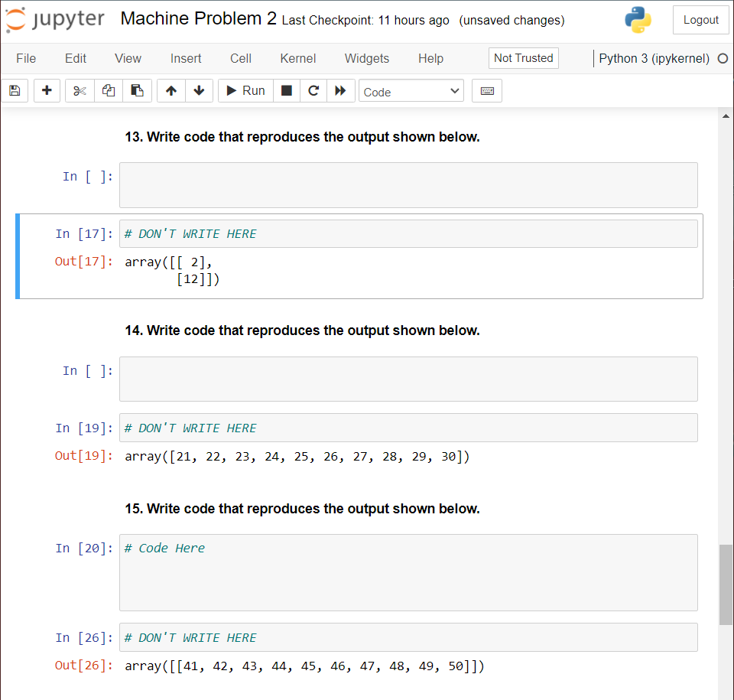The width and height of the screenshot is (734, 700).
Task: Open the File menu
Action: (26, 59)
